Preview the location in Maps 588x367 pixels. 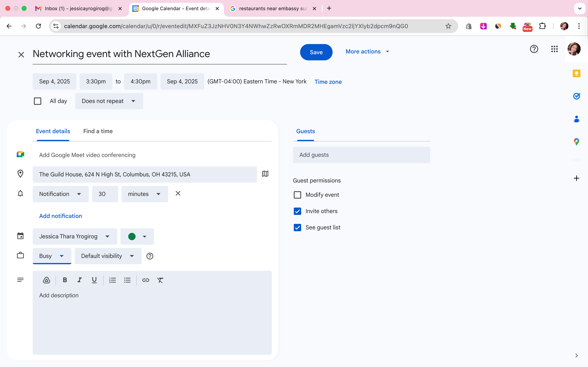tap(265, 174)
